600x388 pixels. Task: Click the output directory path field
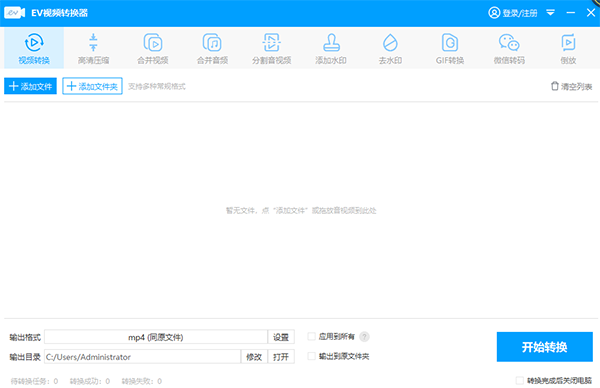tap(142, 357)
